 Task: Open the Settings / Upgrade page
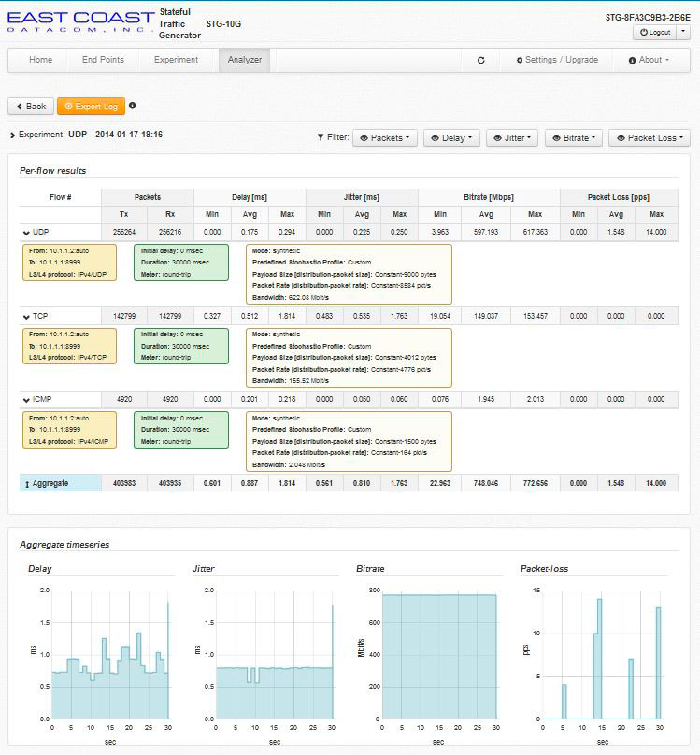556,60
